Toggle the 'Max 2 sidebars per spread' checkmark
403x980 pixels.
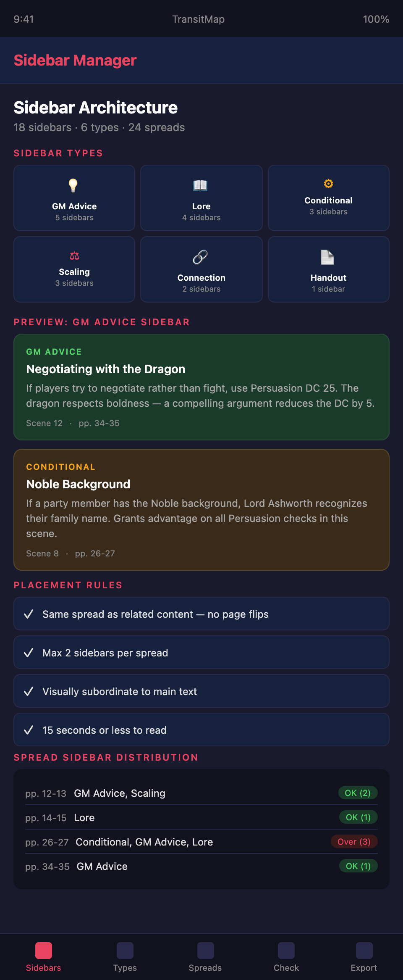point(29,653)
